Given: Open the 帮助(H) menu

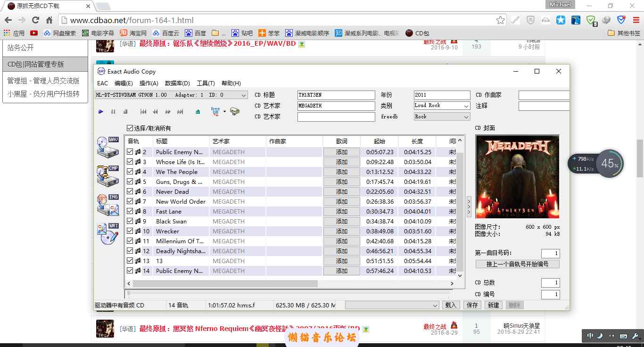Looking at the screenshot, I should coord(231,83).
